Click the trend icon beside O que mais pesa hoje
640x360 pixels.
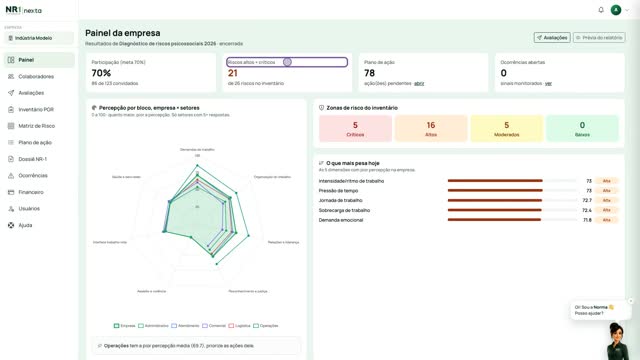point(321,163)
